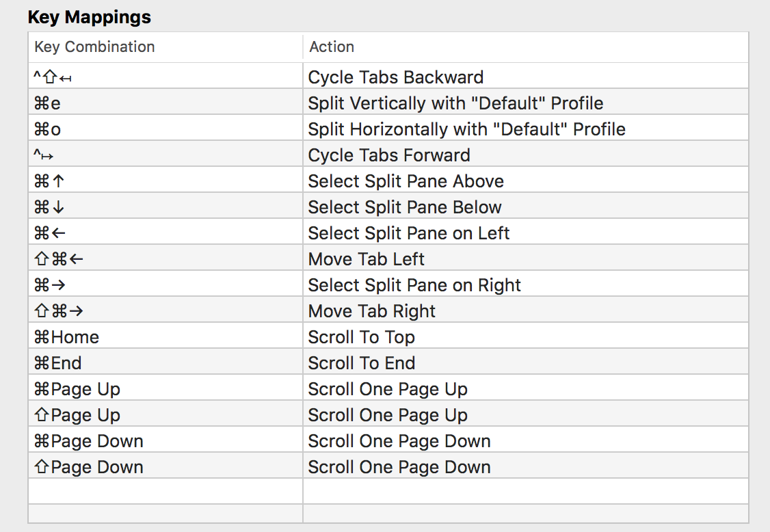Select the Cycle Tabs Backward mapping row
Image resolution: width=770 pixels, height=532 pixels.
pyautogui.click(x=395, y=77)
